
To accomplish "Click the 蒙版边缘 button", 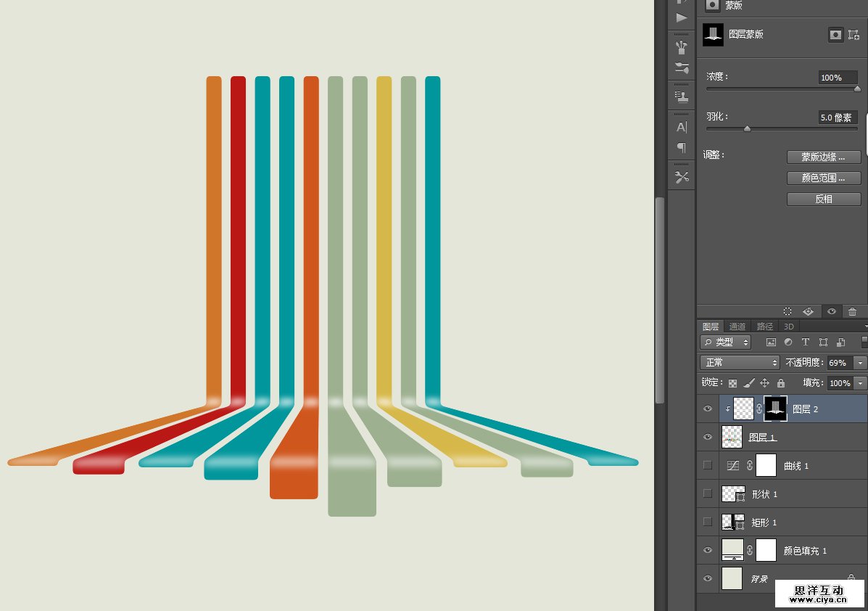I will click(x=823, y=157).
